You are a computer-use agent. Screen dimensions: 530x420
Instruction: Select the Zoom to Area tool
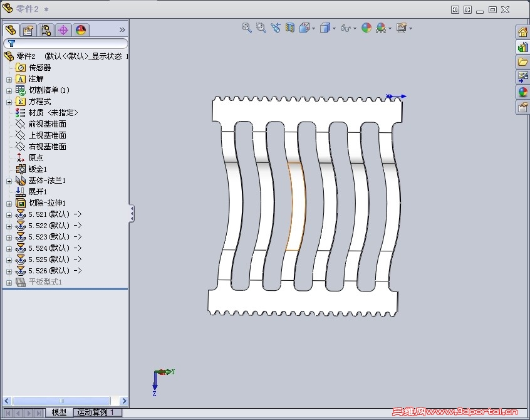[261, 28]
